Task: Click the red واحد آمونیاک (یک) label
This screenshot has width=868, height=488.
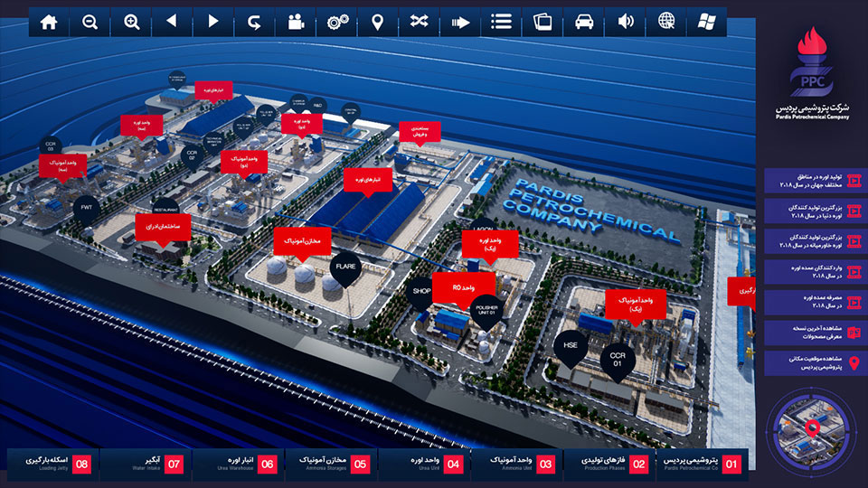Action: click(636, 304)
